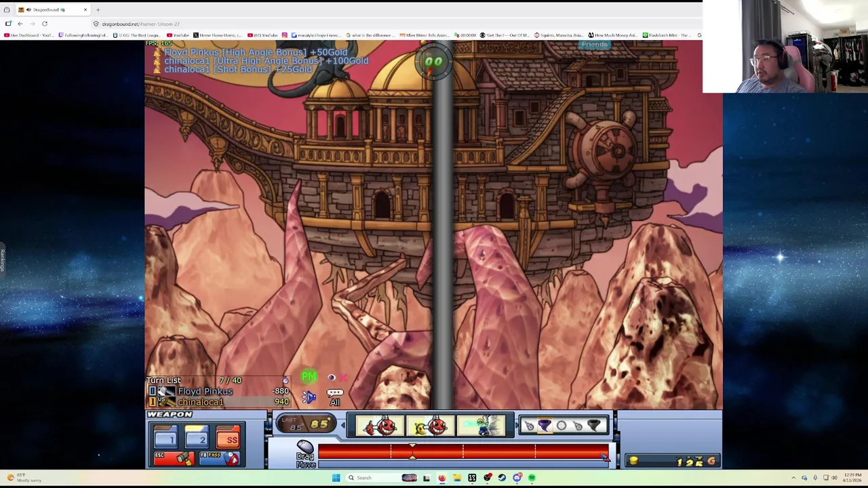Go back in the browser
The height and width of the screenshot is (488, 868).
click(x=20, y=24)
